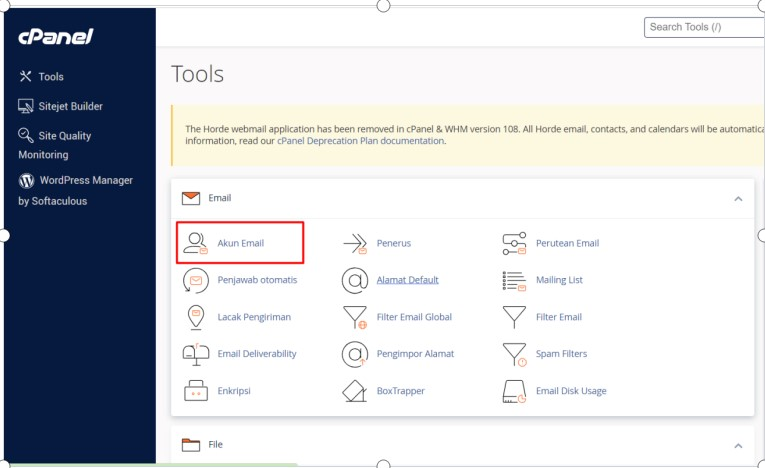This screenshot has height=468, width=765.
Task: Open the Email Disk Usage link
Action: pos(571,391)
